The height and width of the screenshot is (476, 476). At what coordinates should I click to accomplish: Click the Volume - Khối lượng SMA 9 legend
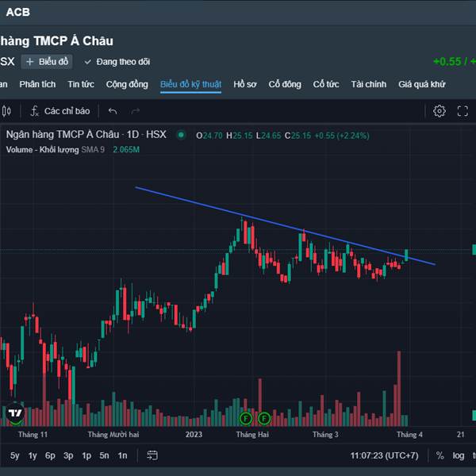(x=56, y=150)
